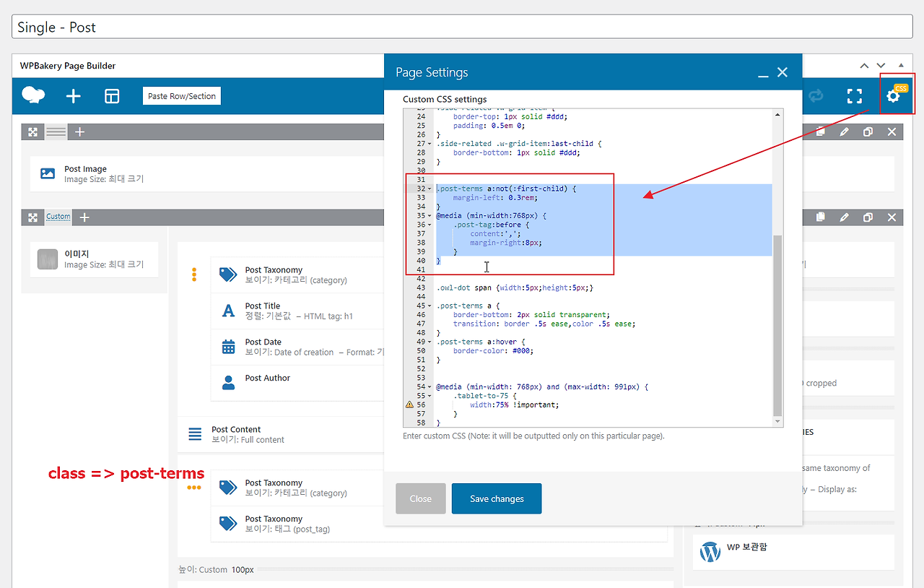Delete the Post Image row
Screen dimensions: 924x588
[892, 132]
